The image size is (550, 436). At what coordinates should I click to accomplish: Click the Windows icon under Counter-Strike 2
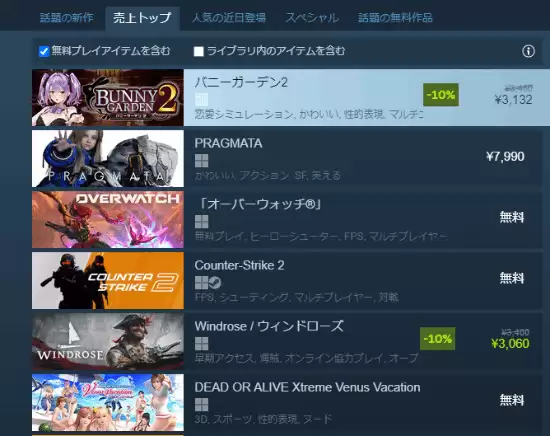[201, 282]
